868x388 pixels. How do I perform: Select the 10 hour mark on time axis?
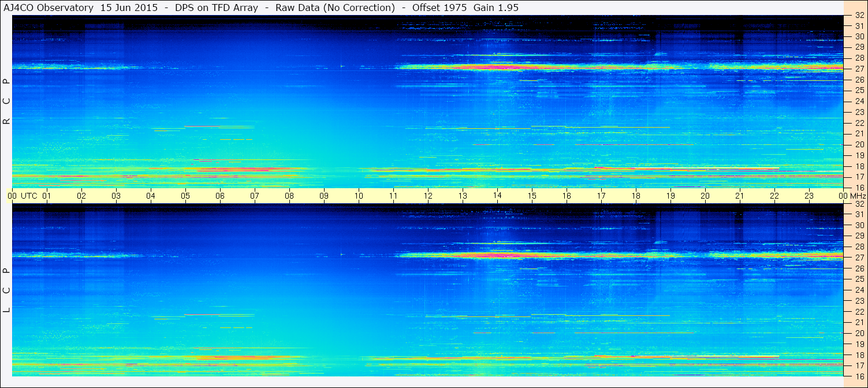tap(359, 196)
